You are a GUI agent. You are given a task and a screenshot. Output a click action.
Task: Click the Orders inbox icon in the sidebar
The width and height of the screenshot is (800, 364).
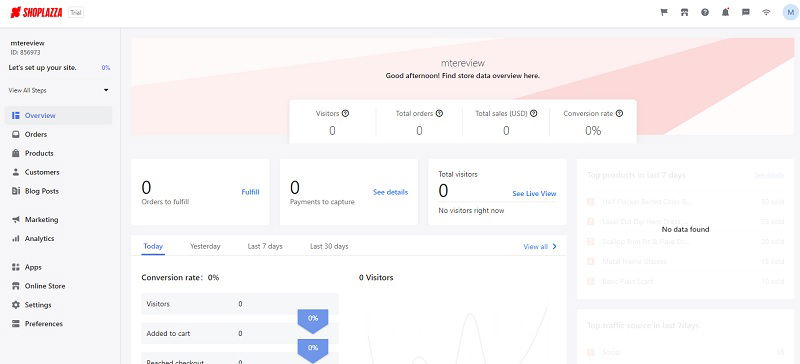coord(15,134)
